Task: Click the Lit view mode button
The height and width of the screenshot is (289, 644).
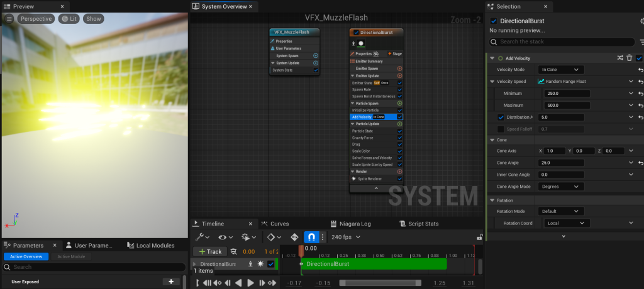Action: pyautogui.click(x=69, y=19)
